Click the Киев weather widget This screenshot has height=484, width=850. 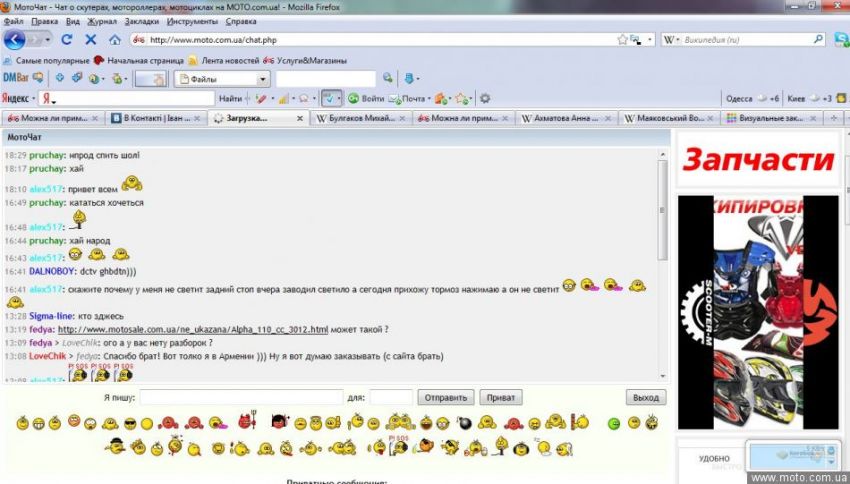809,99
